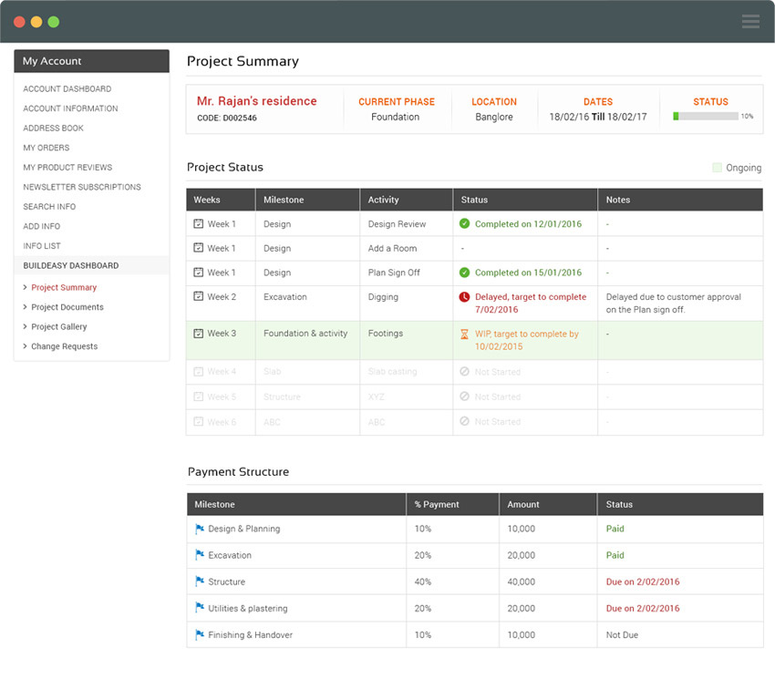Image resolution: width=775 pixels, height=700 pixels.
Task: Open the hamburger menu icon
Action: [750, 21]
